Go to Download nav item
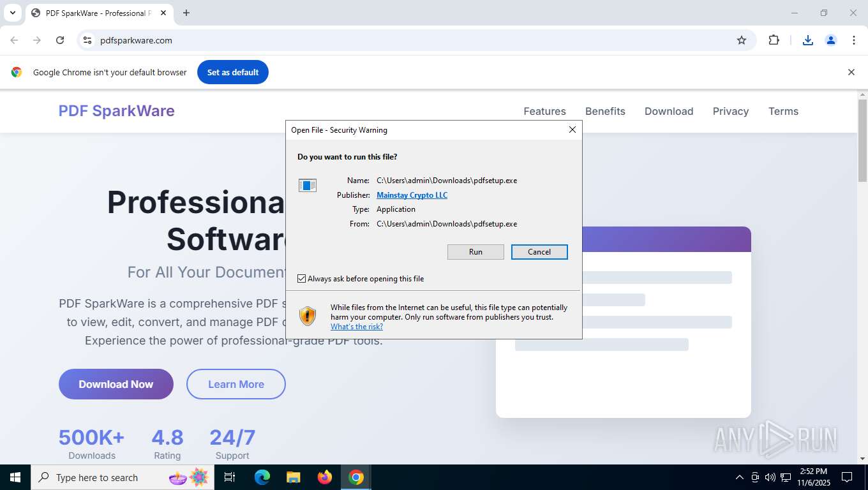This screenshot has width=868, height=490. 669,111
